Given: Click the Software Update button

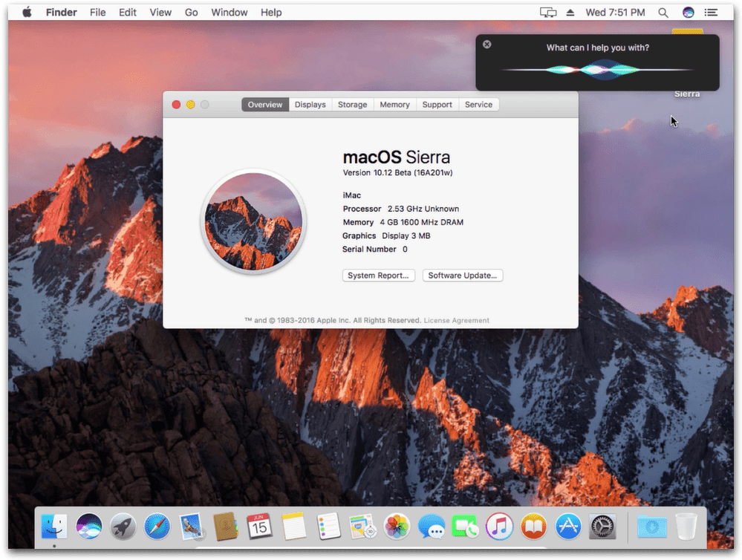Looking at the screenshot, I should (x=463, y=276).
